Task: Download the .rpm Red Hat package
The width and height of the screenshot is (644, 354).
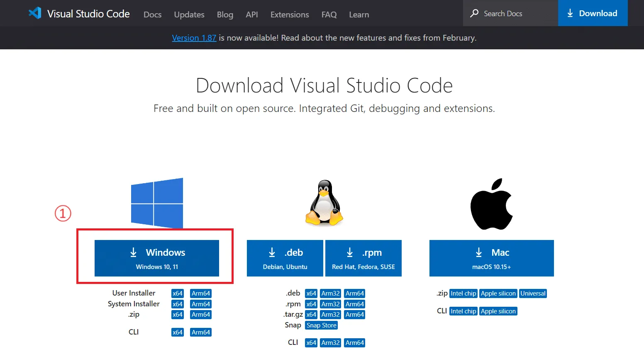Action: (x=363, y=258)
